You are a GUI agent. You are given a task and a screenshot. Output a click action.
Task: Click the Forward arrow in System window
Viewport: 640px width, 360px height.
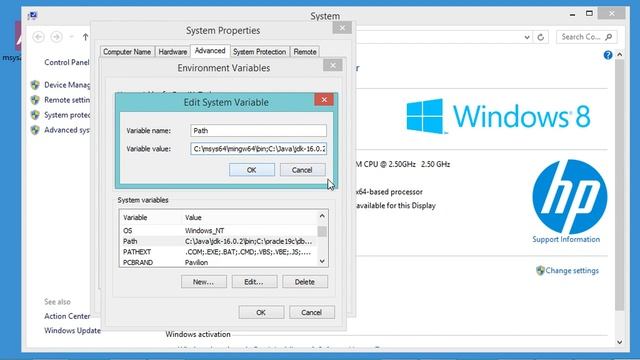56,37
